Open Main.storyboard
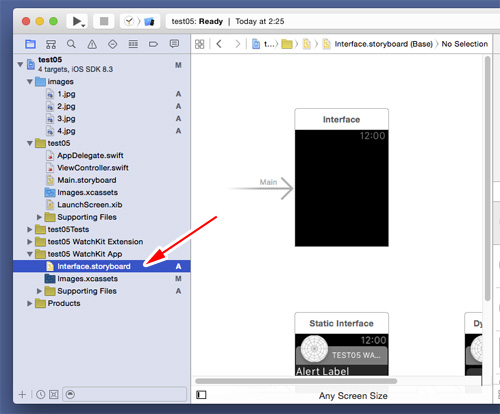Screen dimensions: 500x414 [87, 180]
